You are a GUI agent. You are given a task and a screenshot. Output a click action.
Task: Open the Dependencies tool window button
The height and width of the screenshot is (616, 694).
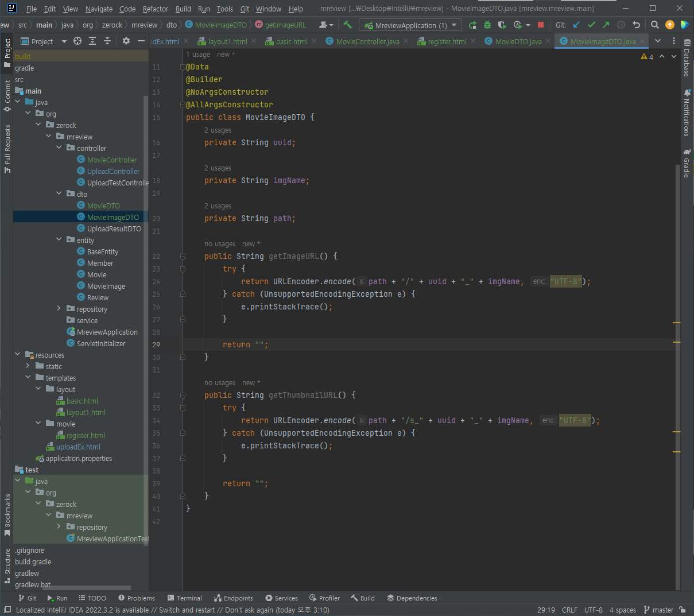pyautogui.click(x=412, y=598)
